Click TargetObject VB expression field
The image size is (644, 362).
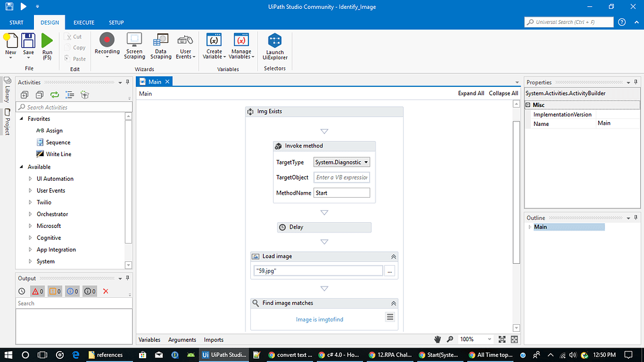tap(341, 178)
